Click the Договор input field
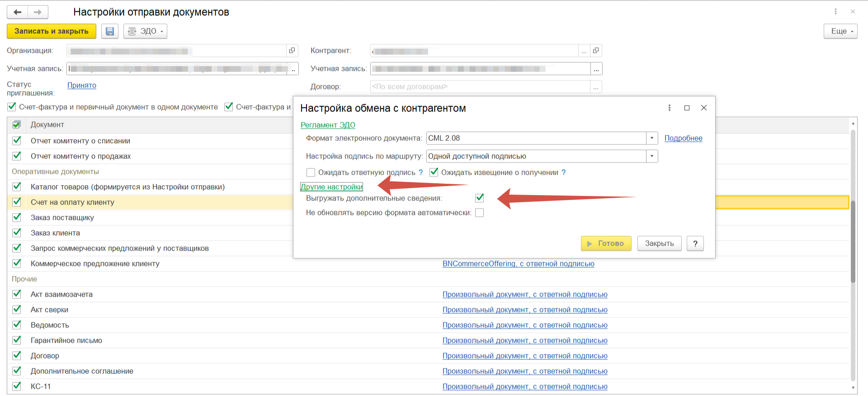This screenshot has width=868, height=396. pyautogui.click(x=480, y=87)
